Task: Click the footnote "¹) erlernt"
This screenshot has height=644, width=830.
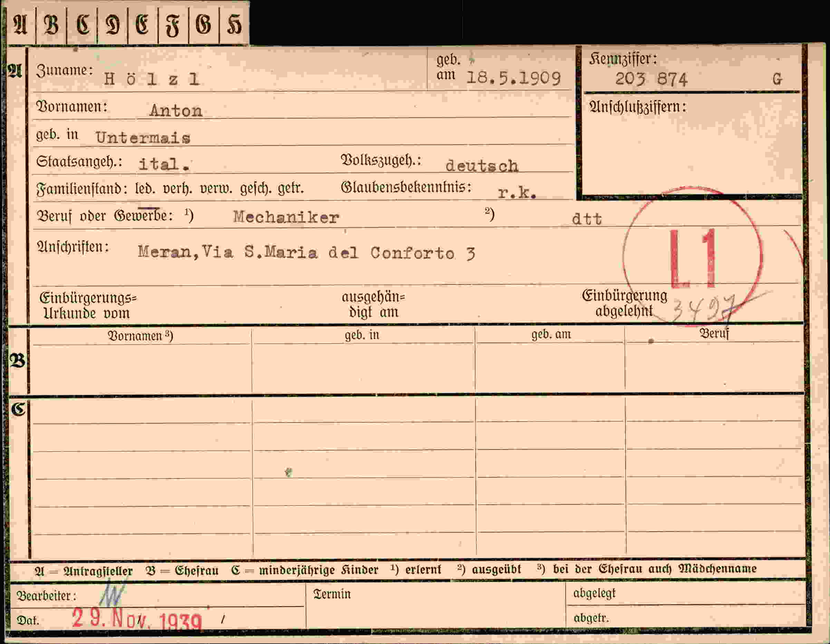Action: point(416,569)
